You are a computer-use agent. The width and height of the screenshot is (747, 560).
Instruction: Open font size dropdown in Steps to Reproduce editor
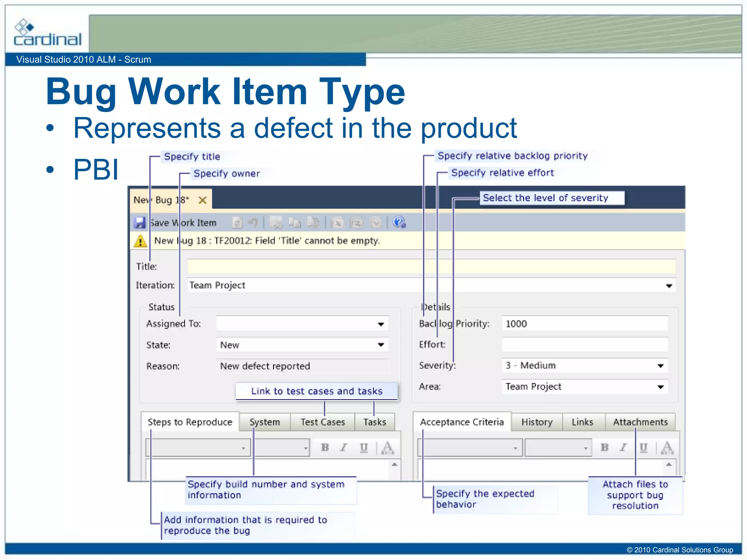(x=281, y=448)
